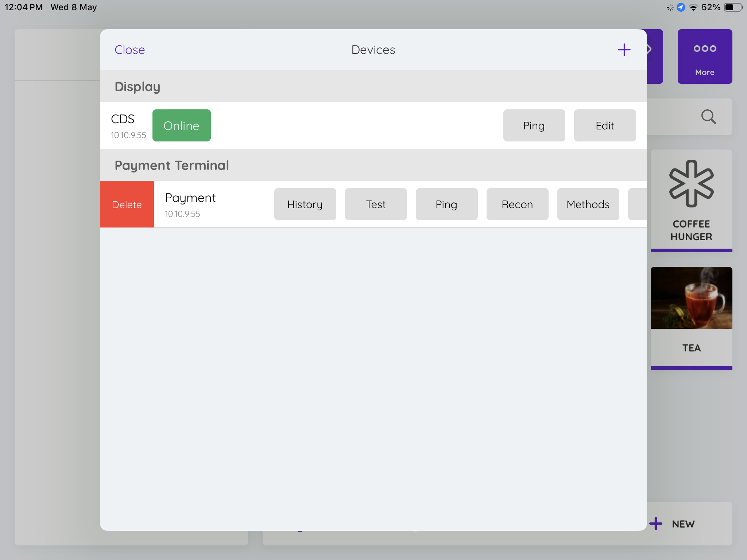747x560 pixels.
Task: Toggle the CDS Online status button
Action: pos(181,125)
